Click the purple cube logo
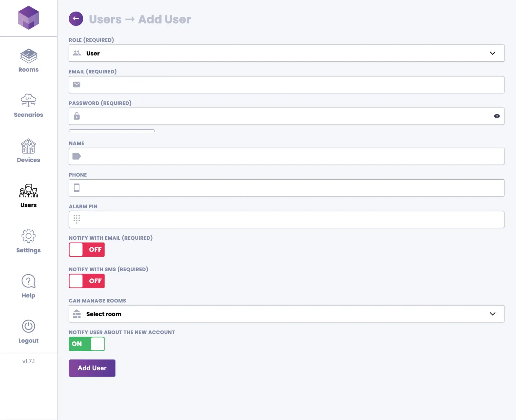The height and width of the screenshot is (420, 516). click(28, 18)
